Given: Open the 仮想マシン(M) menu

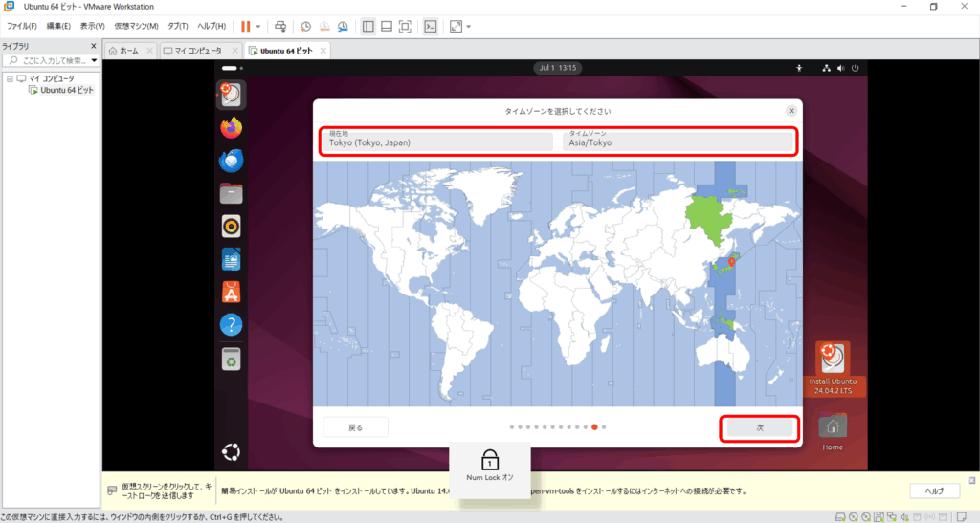Looking at the screenshot, I should (136, 26).
